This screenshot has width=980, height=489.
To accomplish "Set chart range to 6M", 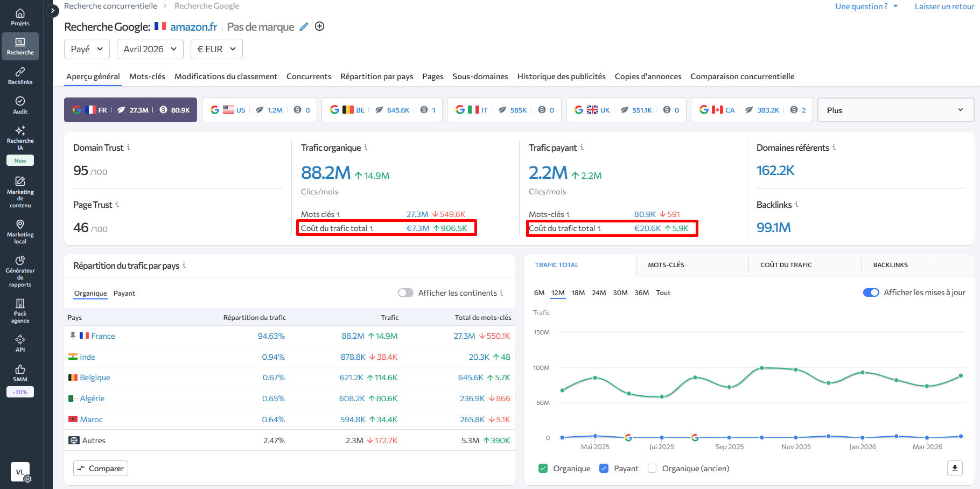I will (x=539, y=293).
